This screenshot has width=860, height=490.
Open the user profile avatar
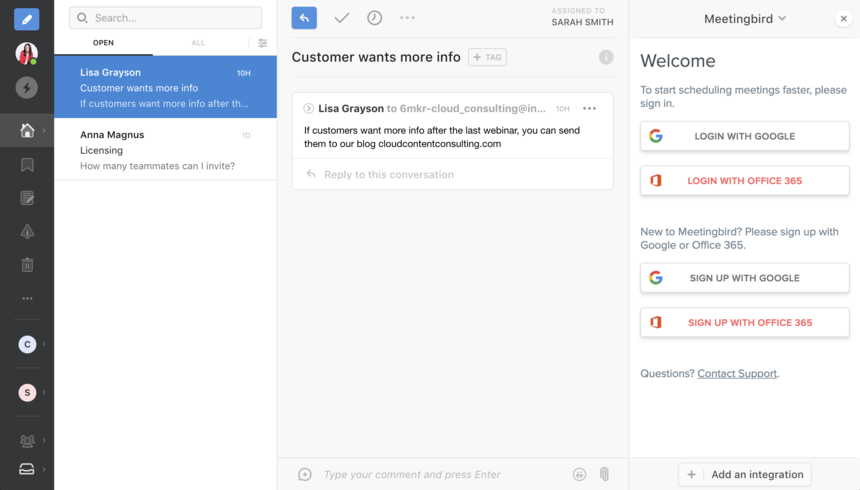(x=26, y=53)
